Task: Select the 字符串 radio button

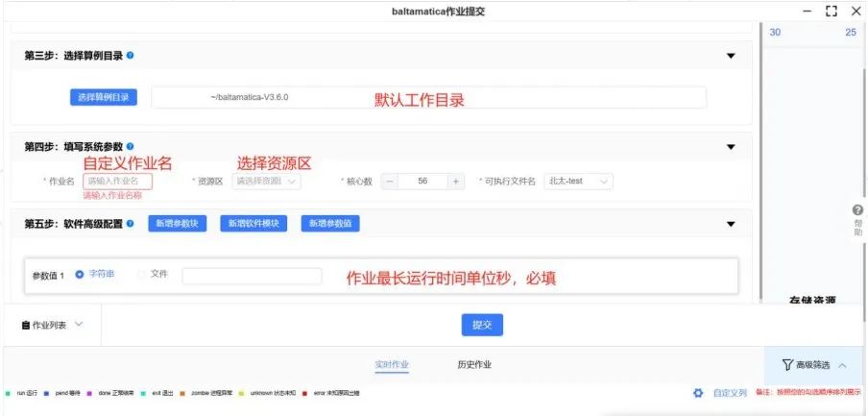Action: pyautogui.click(x=80, y=275)
